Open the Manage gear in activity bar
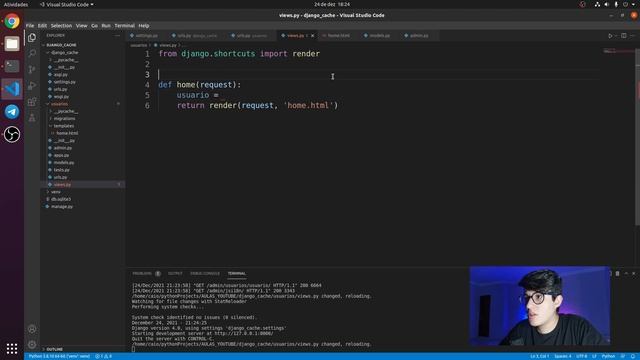Screen dimensions: 640x360 click(x=32, y=345)
